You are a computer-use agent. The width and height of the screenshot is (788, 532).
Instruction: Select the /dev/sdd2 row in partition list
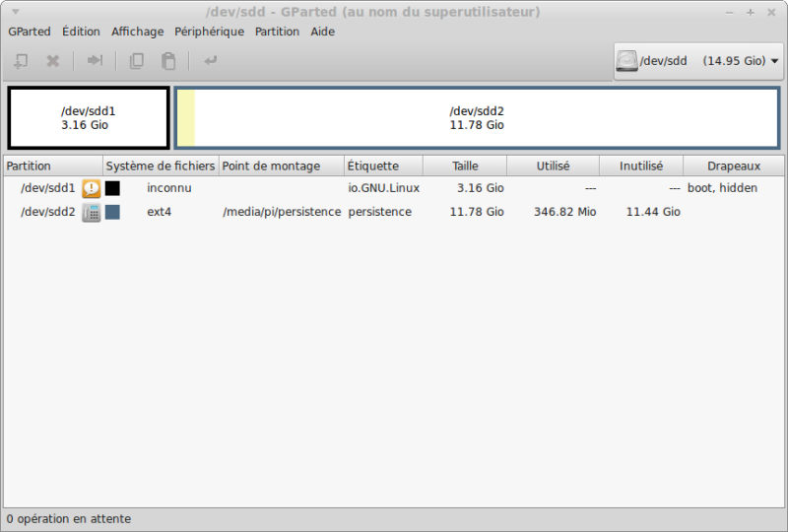[393, 212]
